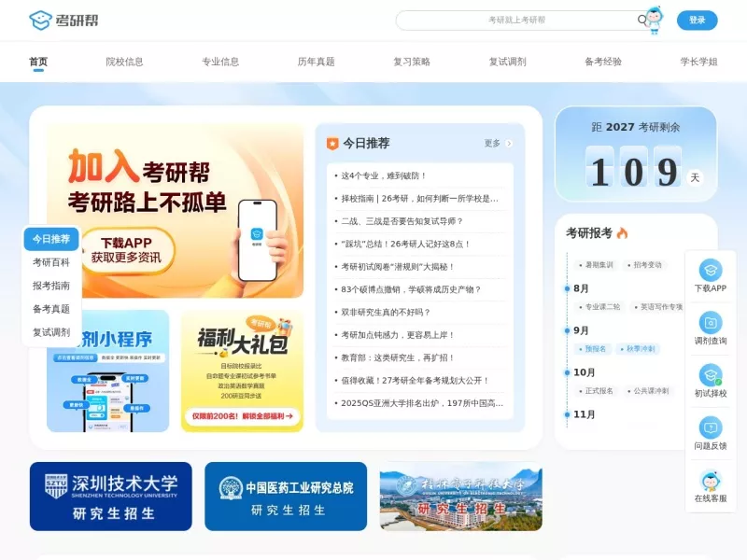This screenshot has width=747, height=560.
Task: Open 院校信息 navigation tab
Action: (x=124, y=62)
